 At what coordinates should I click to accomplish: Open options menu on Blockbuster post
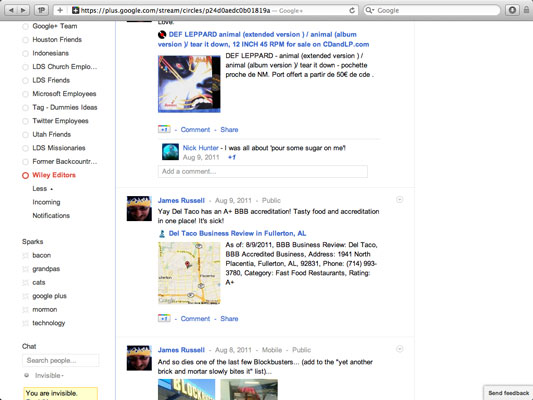pyautogui.click(x=400, y=349)
